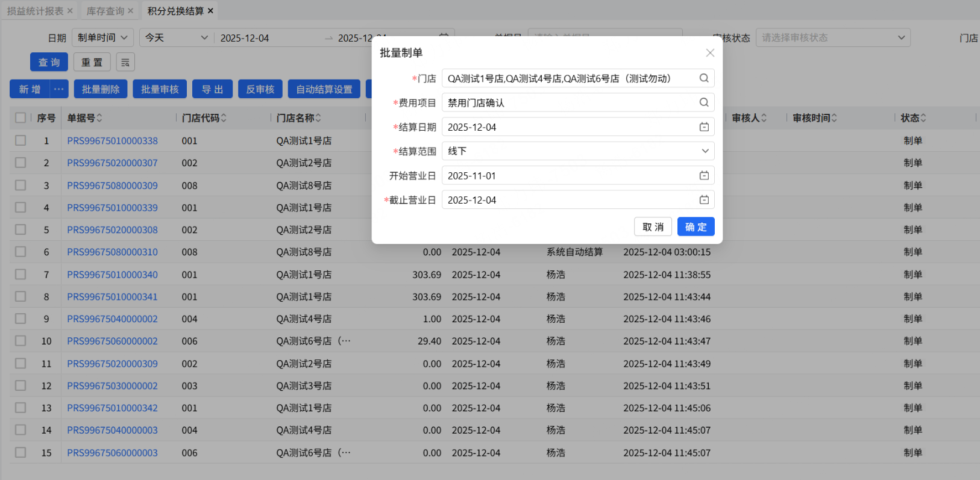Open calendar icon for 结算日期
The width and height of the screenshot is (980, 480).
click(703, 127)
